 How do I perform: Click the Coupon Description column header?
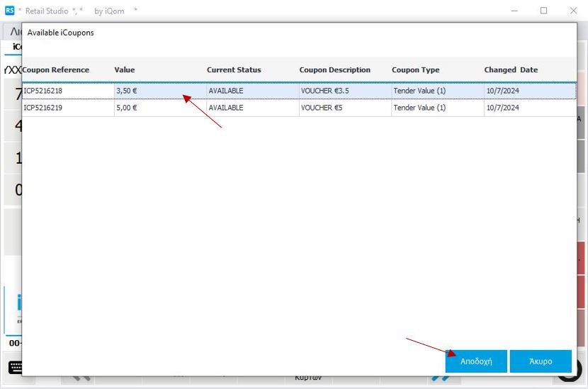[334, 70]
